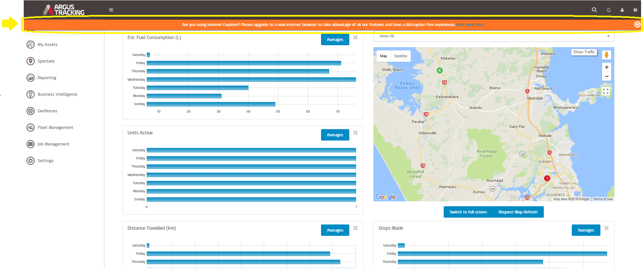Select the Street View pegman icon

(607, 55)
